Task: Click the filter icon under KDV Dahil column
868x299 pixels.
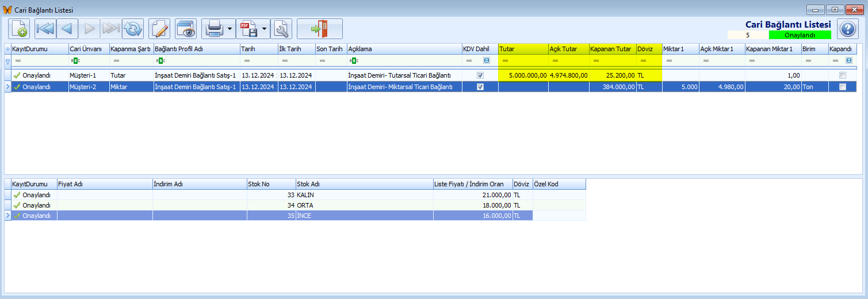Action: tap(487, 60)
